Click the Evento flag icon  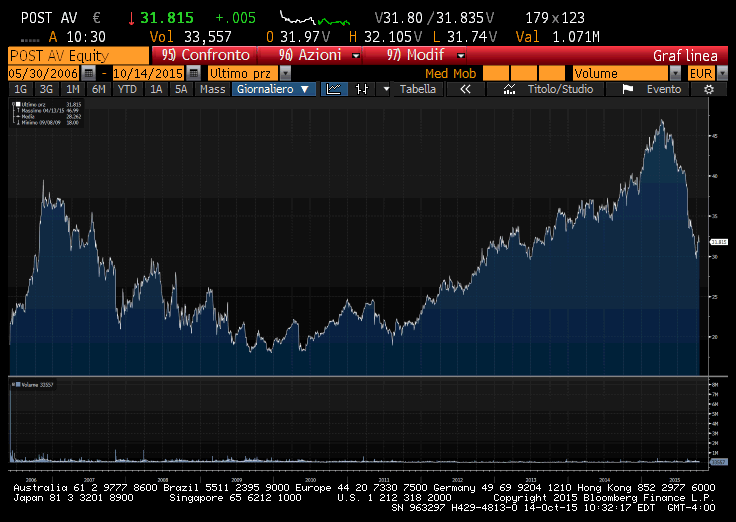628,89
